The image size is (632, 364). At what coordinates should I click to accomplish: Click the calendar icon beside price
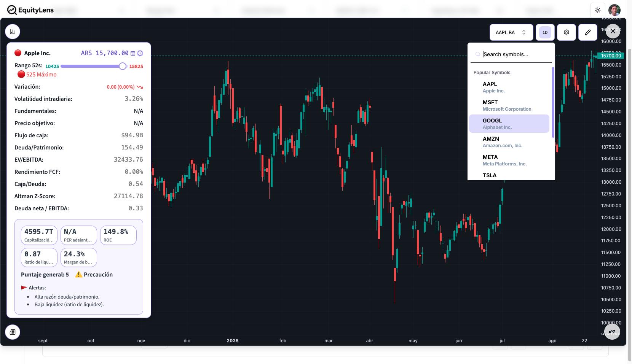point(133,53)
